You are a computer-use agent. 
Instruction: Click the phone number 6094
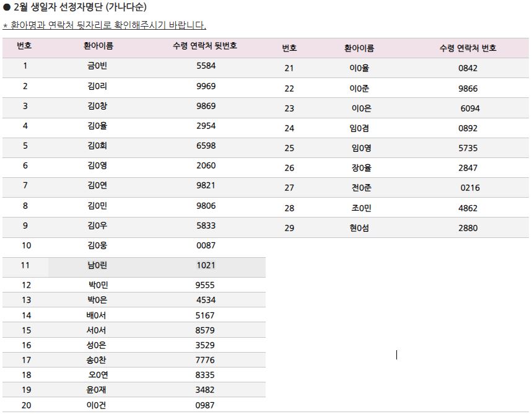(x=469, y=108)
